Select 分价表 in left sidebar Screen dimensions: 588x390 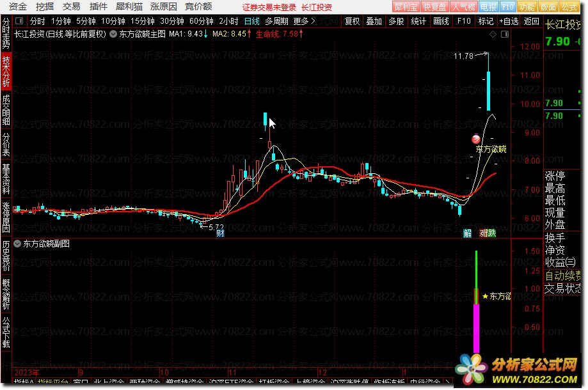point(6,144)
